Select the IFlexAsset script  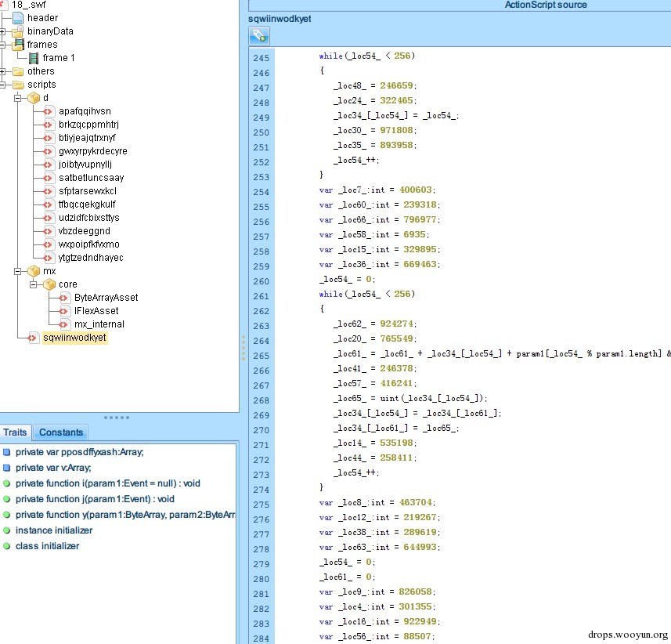96,311
